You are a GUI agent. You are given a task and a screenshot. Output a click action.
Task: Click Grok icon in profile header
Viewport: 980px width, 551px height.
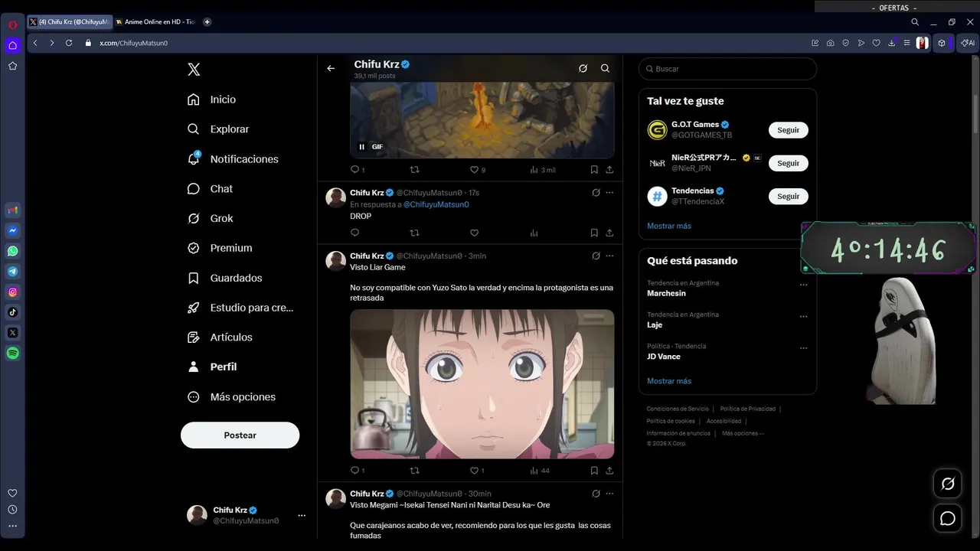[x=583, y=68]
